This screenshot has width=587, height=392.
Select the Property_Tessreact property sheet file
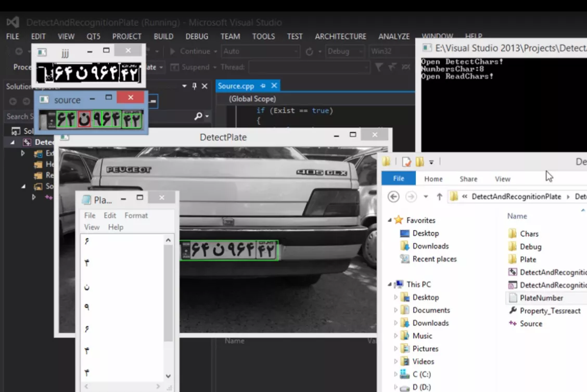[550, 311]
